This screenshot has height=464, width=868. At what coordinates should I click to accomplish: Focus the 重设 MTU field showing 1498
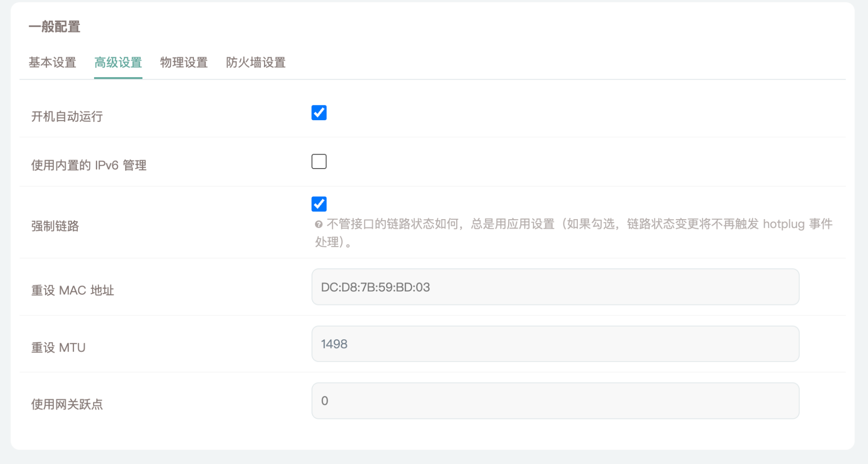555,344
